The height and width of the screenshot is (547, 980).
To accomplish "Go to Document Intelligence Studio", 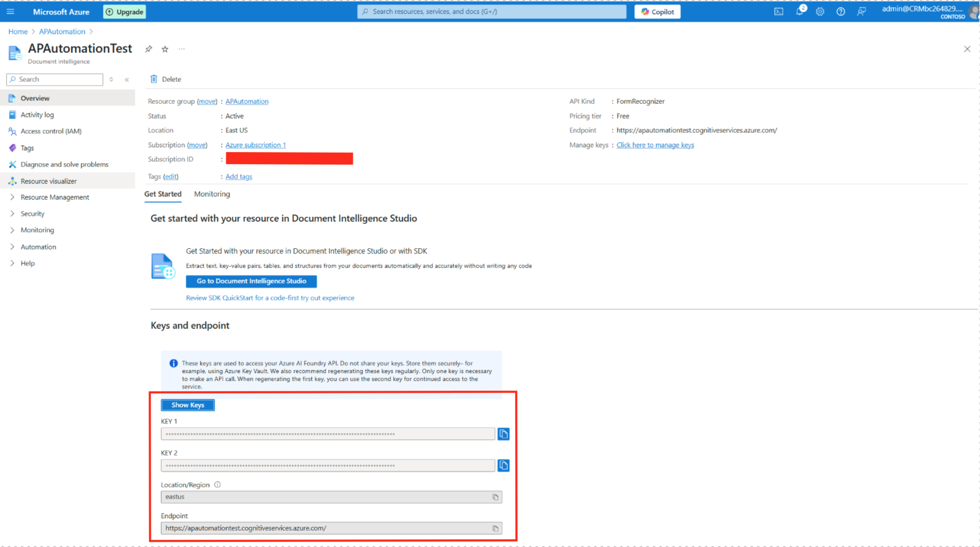I will pyautogui.click(x=251, y=281).
